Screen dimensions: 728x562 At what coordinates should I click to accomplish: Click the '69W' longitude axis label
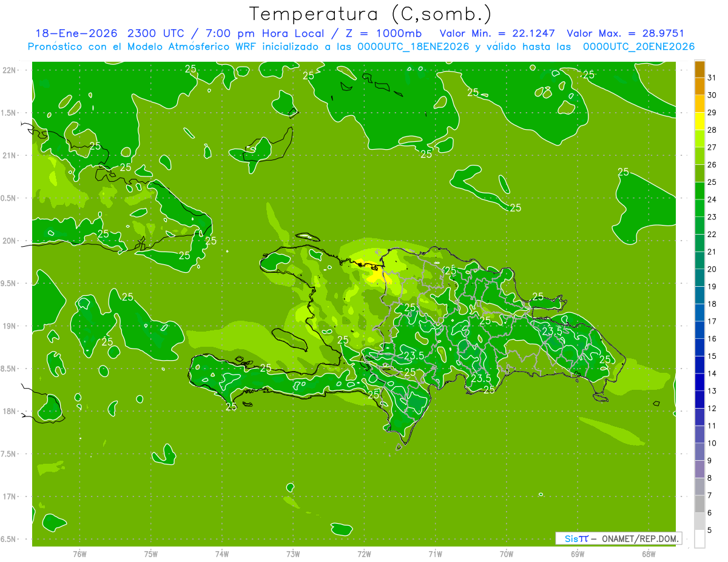(x=578, y=554)
